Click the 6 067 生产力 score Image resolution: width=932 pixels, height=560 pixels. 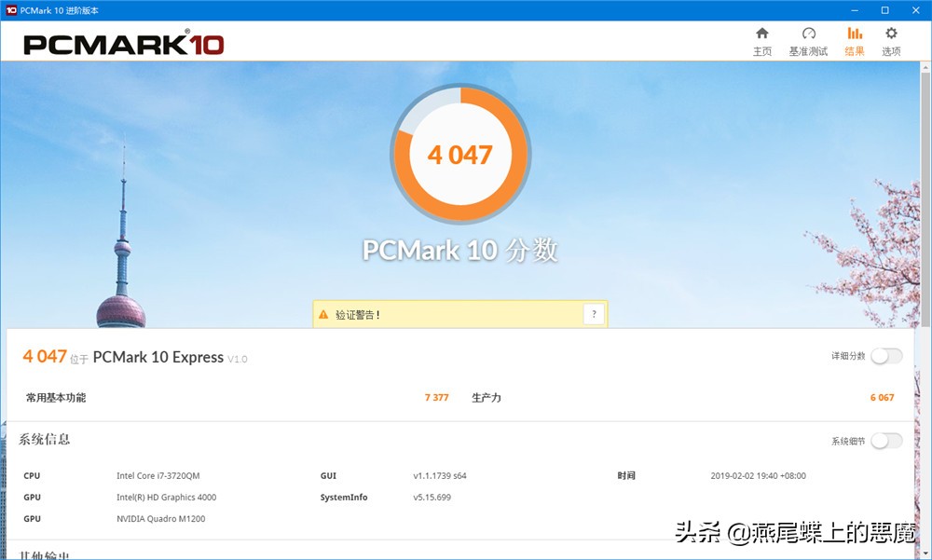coord(882,397)
